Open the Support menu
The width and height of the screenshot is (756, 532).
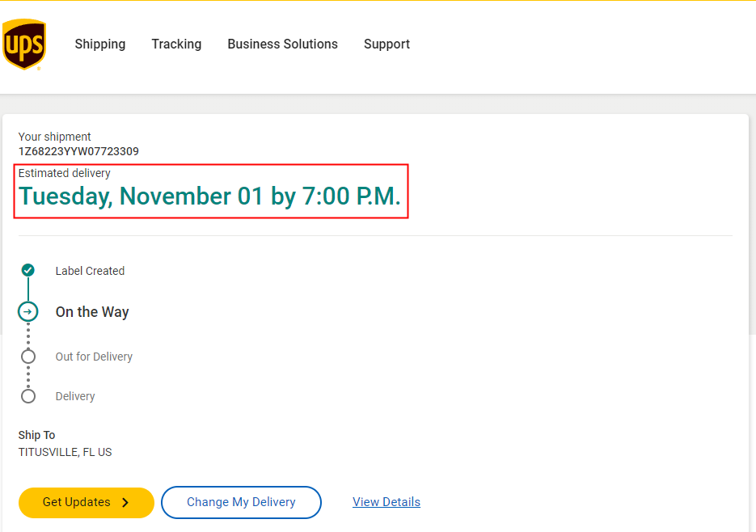(386, 44)
